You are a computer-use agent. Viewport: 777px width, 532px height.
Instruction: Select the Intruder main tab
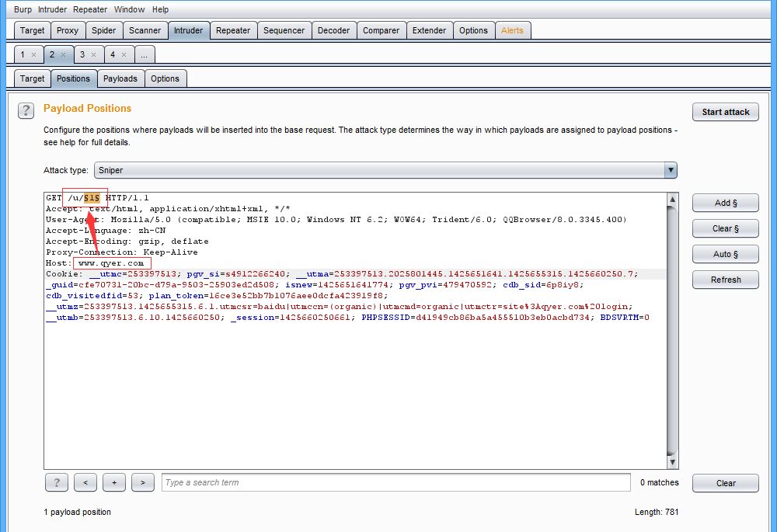(x=188, y=31)
